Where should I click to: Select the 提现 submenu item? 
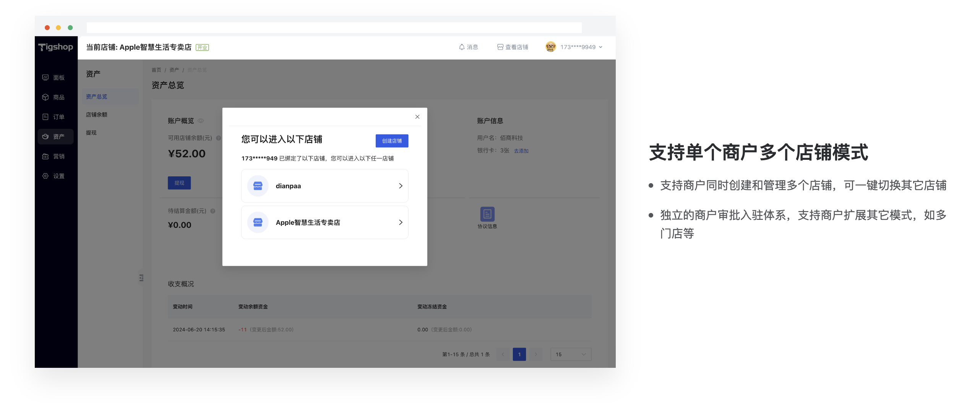pyautogui.click(x=91, y=133)
